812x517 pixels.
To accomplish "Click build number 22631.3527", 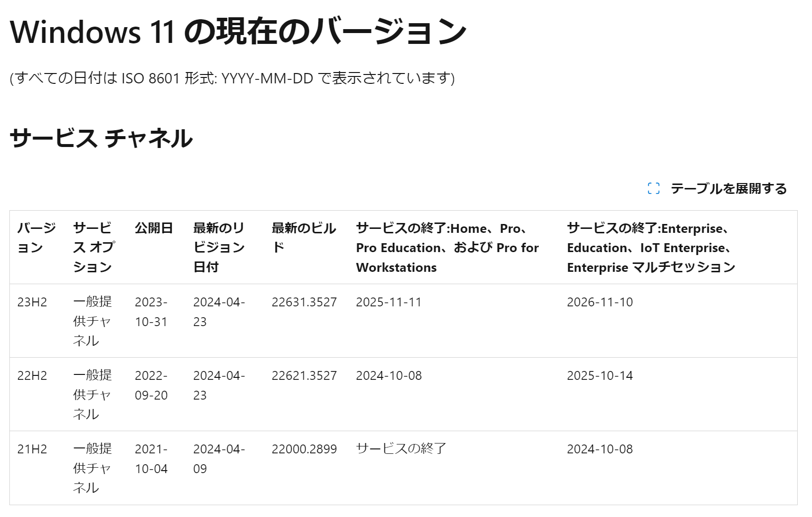I will coord(304,302).
